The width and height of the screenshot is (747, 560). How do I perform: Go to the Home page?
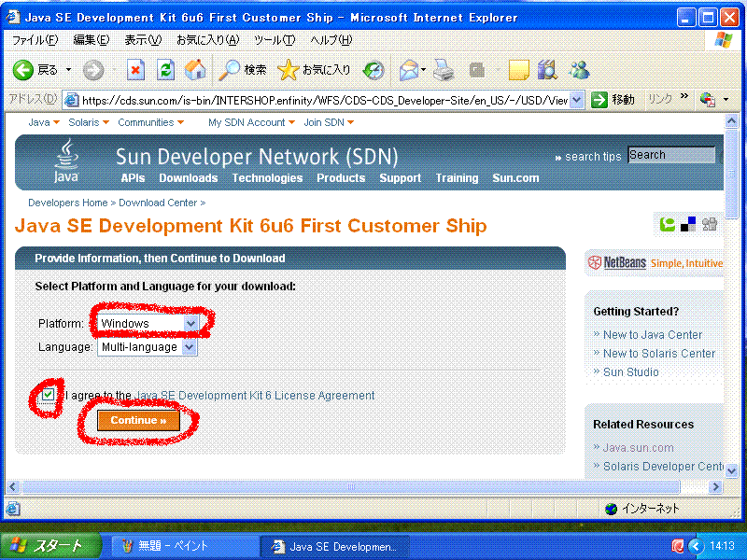pos(195,70)
